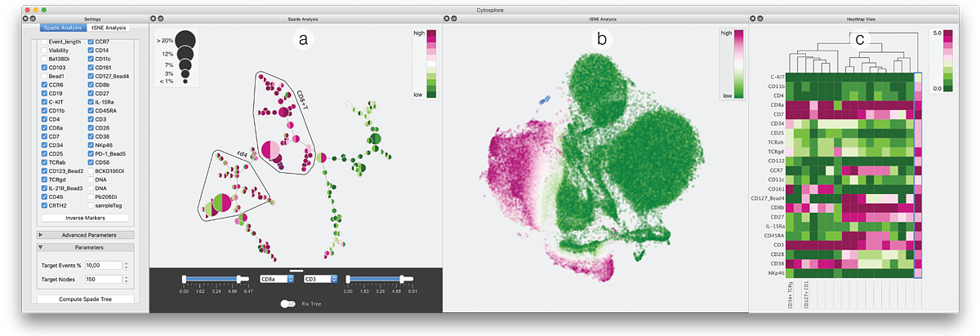Float the Spade Analysis panel
Screen dimensions: 980x336
[x=161, y=18]
